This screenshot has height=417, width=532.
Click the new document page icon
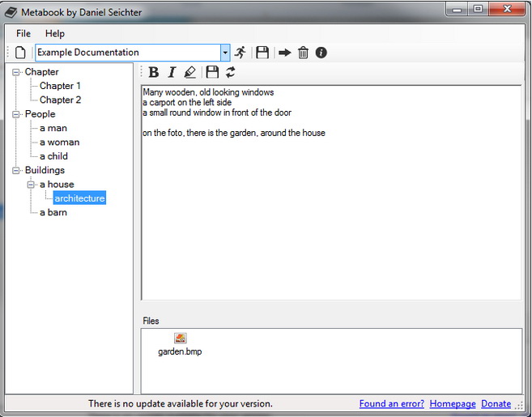(21, 53)
